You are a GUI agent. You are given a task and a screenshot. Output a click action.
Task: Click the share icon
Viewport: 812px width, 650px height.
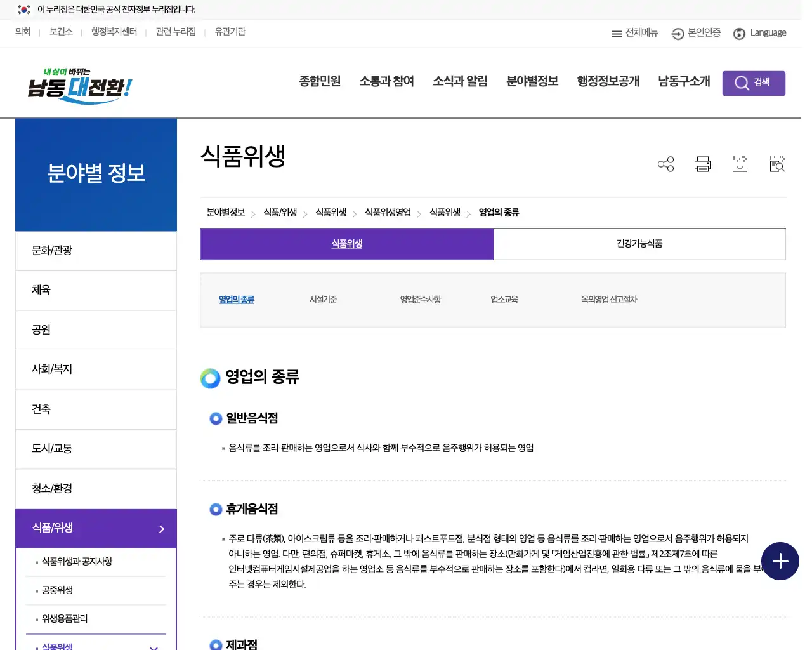pyautogui.click(x=665, y=164)
